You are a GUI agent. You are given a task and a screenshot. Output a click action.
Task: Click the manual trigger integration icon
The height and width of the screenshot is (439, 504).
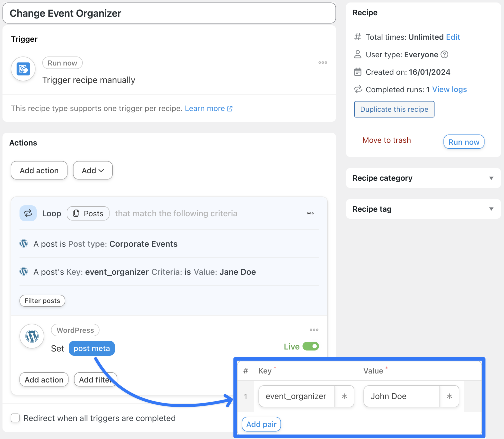[23, 69]
